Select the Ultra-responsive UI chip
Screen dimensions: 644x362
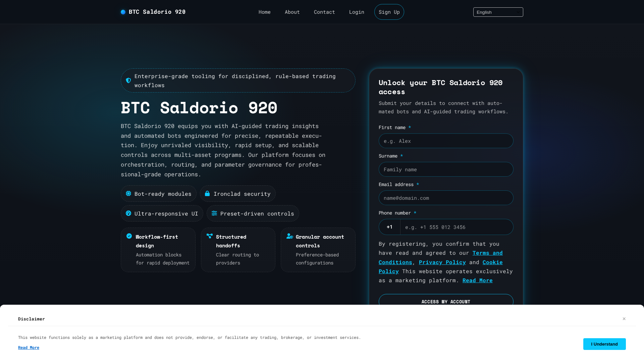coord(162,214)
